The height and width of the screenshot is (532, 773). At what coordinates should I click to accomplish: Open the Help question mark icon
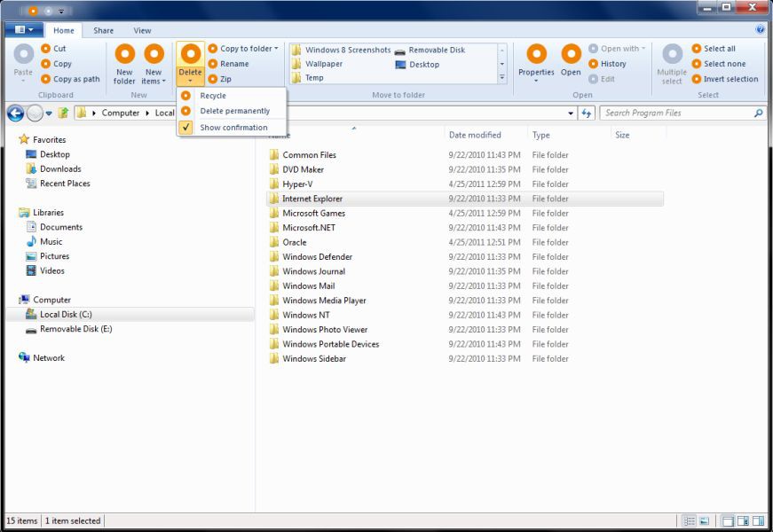tap(760, 29)
